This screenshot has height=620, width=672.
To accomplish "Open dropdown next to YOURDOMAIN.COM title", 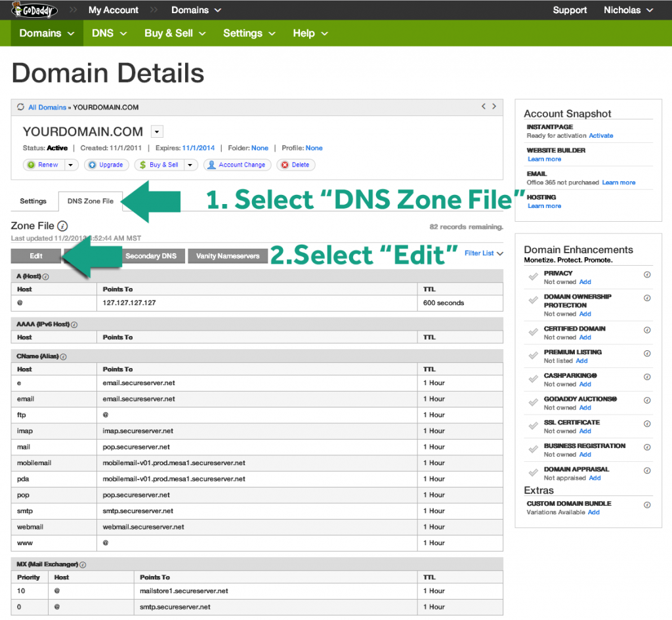I will coord(157,131).
